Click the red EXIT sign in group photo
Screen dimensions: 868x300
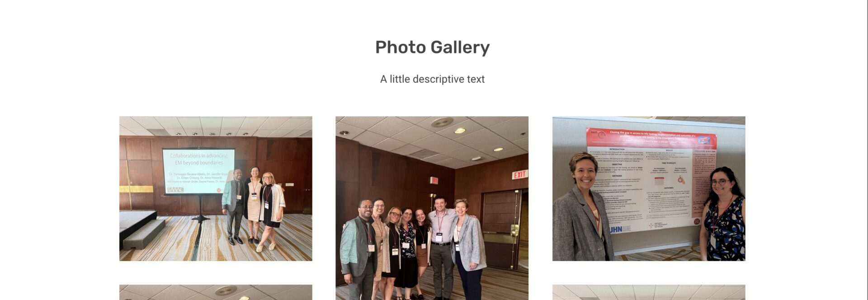519,174
